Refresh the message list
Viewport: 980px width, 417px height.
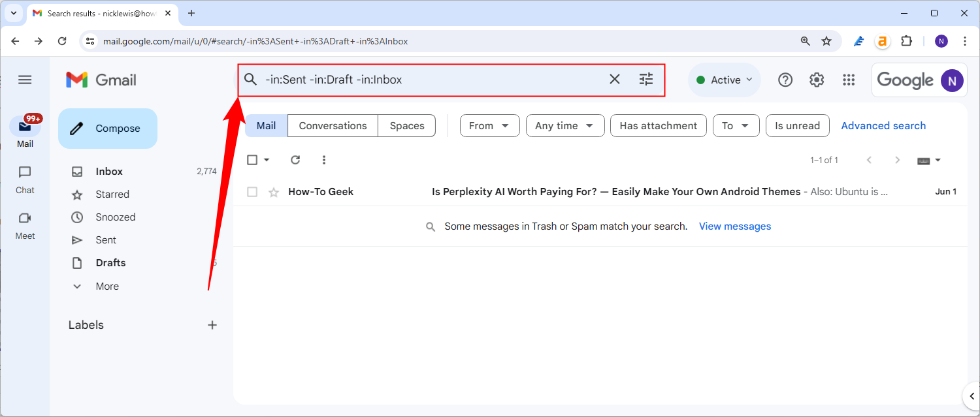(295, 160)
